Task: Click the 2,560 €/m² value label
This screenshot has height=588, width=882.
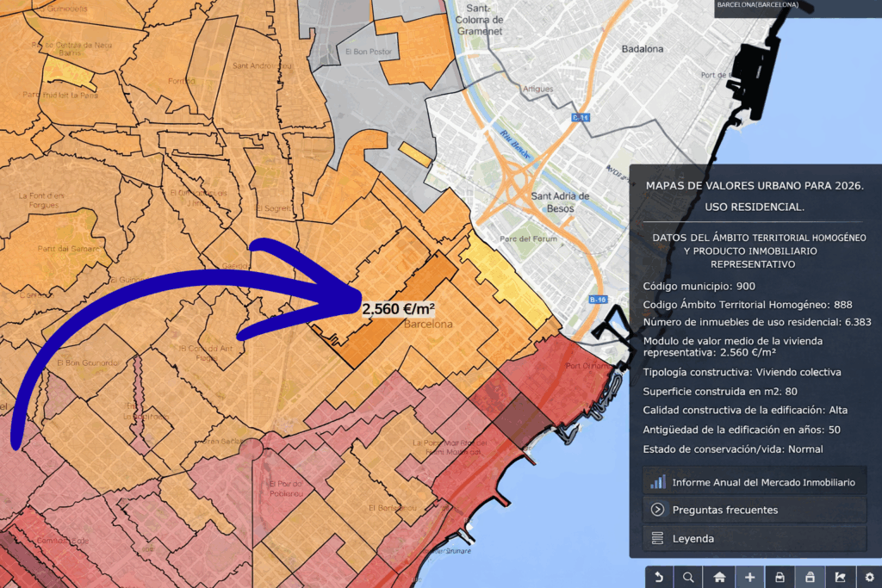Action: point(398,308)
